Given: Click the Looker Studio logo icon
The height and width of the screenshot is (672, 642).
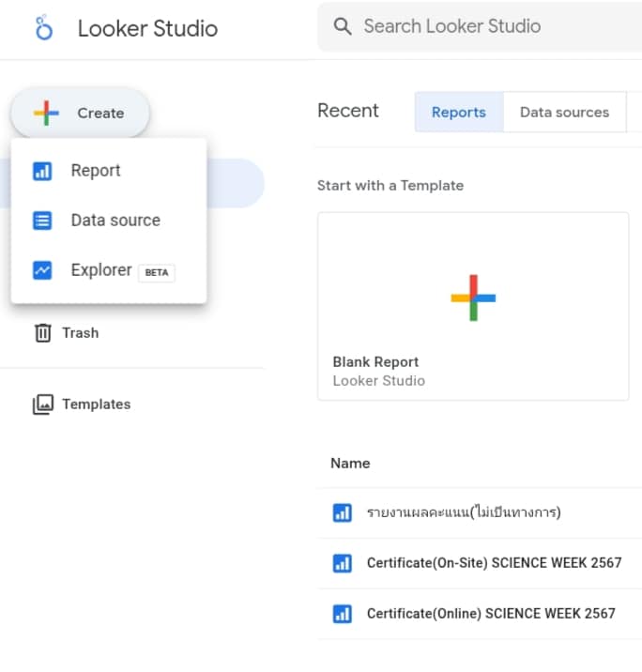Looking at the screenshot, I should point(44,28).
